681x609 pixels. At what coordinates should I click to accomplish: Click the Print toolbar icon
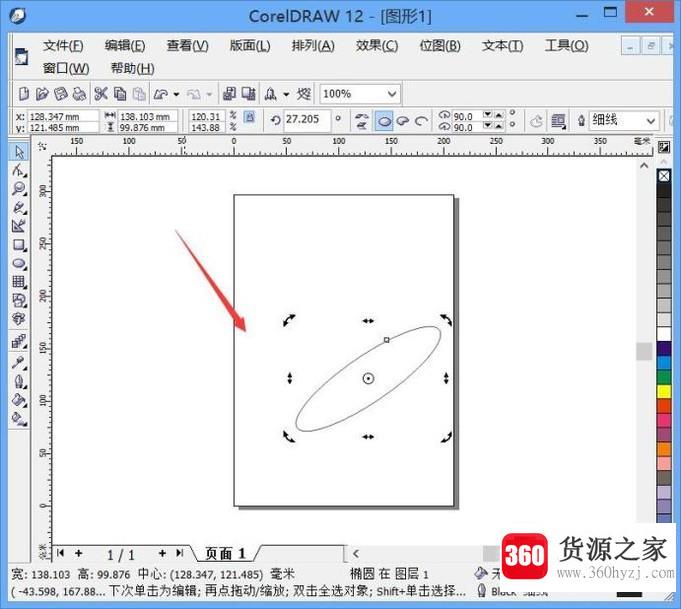point(79,94)
